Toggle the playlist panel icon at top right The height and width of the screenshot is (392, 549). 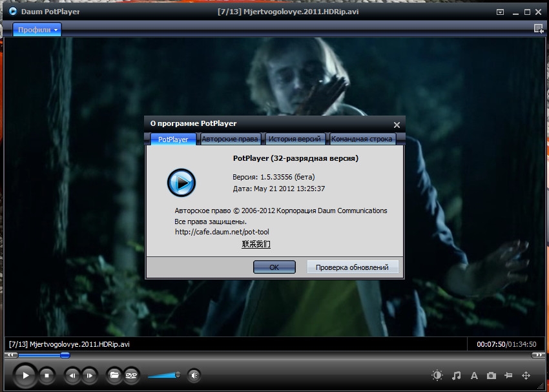coord(538,28)
